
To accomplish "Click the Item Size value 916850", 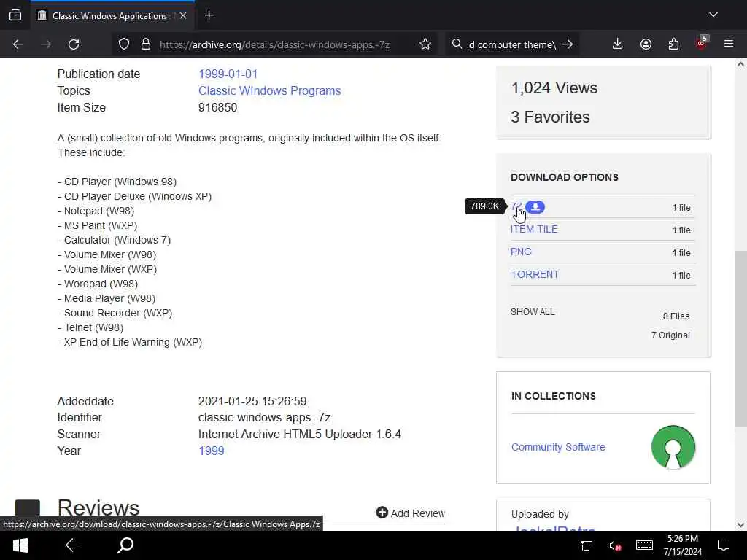I will tap(217, 107).
